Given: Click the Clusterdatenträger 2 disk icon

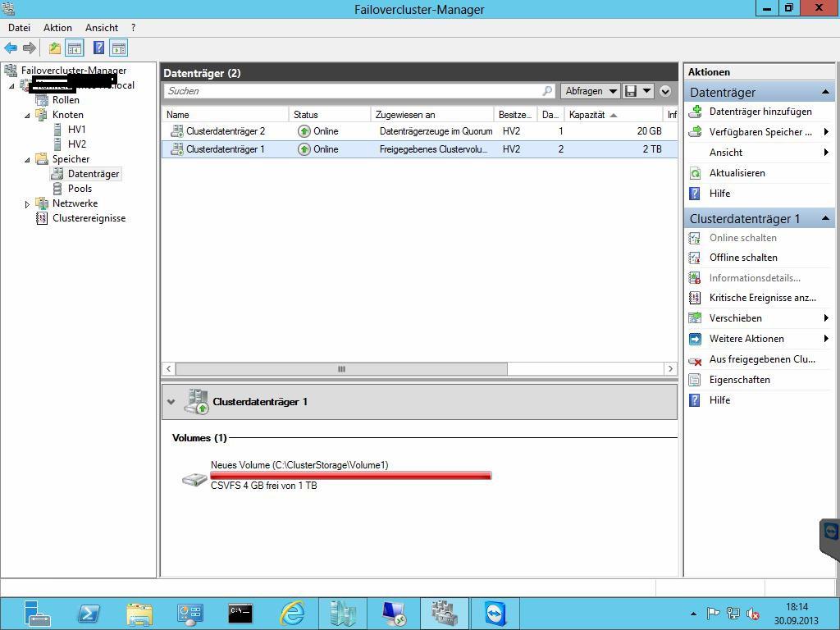Looking at the screenshot, I should pyautogui.click(x=177, y=131).
